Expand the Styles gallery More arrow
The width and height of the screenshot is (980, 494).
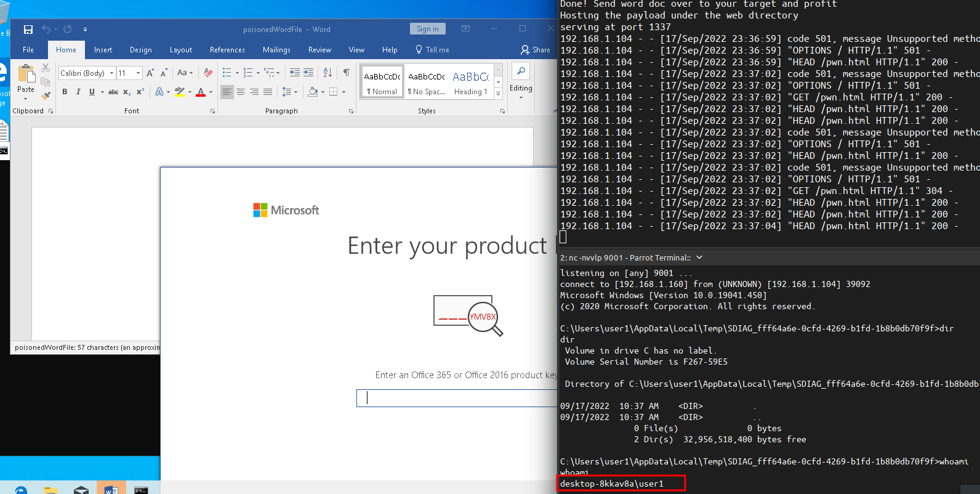(x=499, y=93)
